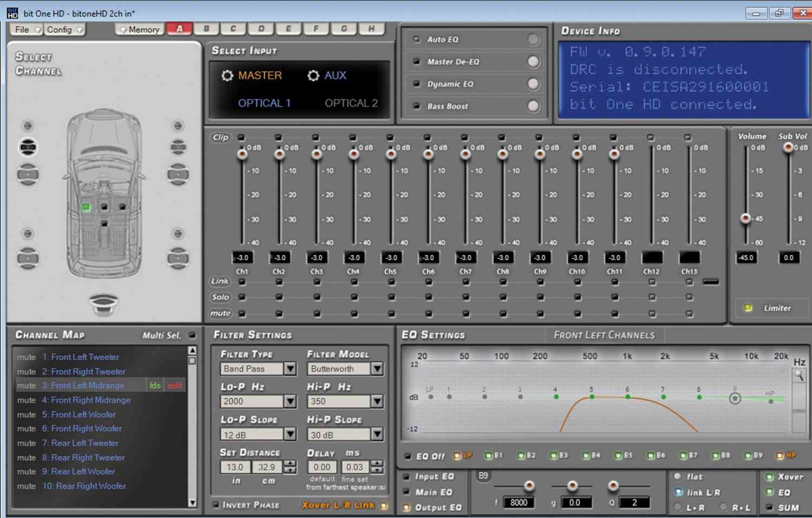Switch to memory preset E
Image resolution: width=812 pixels, height=518 pixels.
[x=289, y=29]
